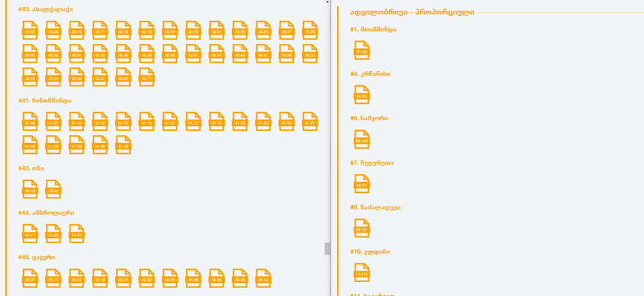Image resolution: width=644 pixels, height=296 pixels.
Task: Open document 40.52
Action: tap(310, 54)
